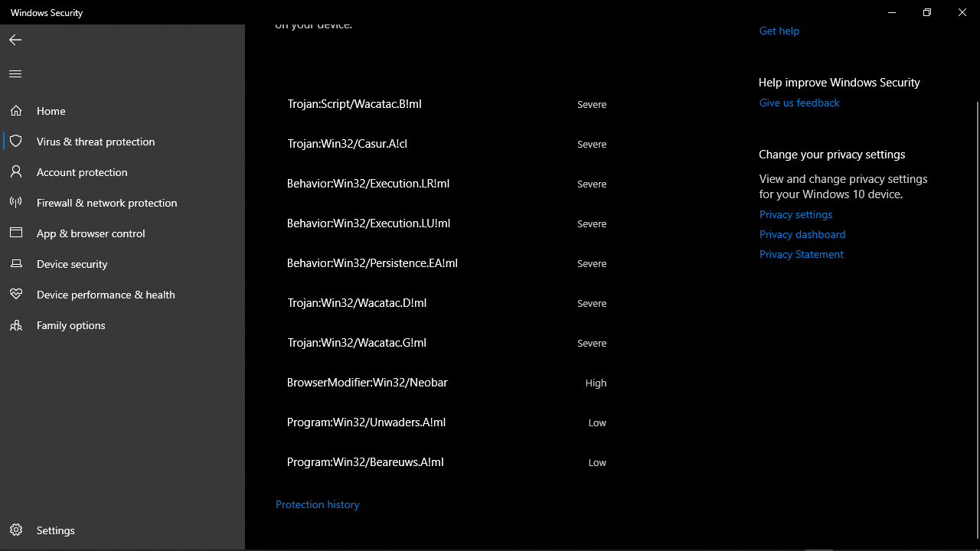The image size is (980, 551).
Task: Open the Home page label
Action: pyautogui.click(x=51, y=111)
